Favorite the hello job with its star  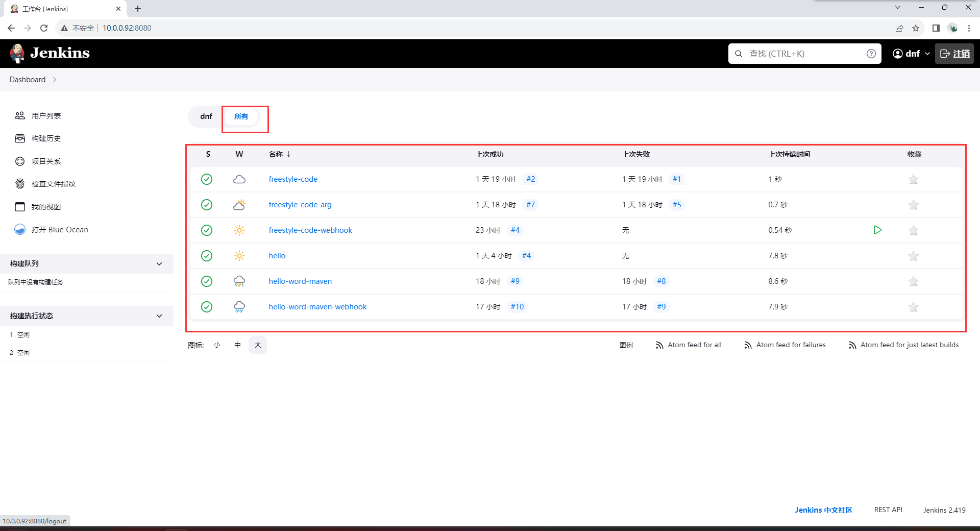[914, 256]
